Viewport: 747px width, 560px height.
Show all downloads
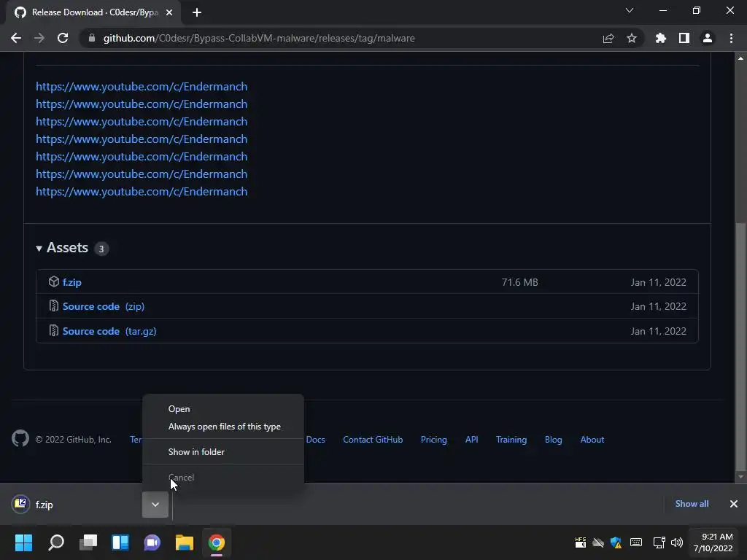692,503
